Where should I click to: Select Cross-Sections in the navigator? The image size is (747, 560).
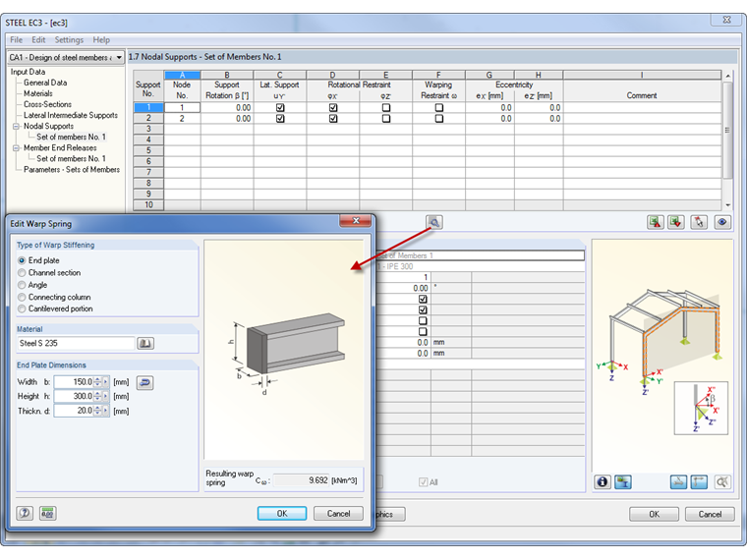[47, 104]
